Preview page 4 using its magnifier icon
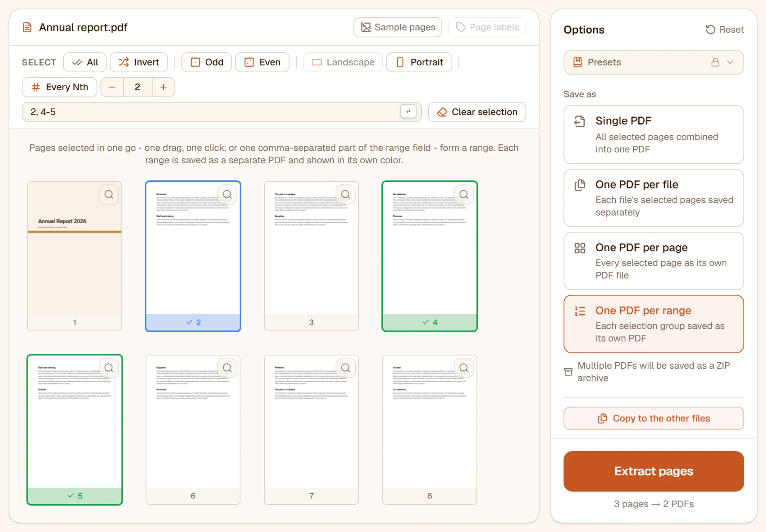This screenshot has width=766, height=532. [464, 195]
